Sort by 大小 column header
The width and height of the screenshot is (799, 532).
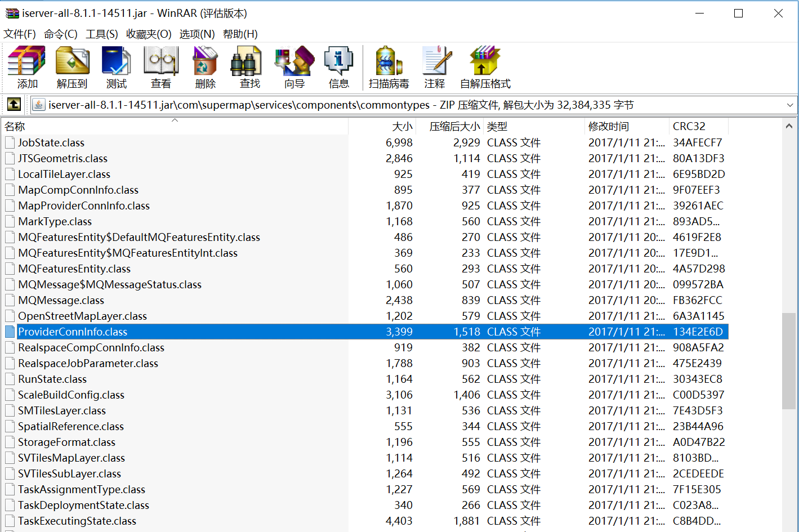coord(382,126)
